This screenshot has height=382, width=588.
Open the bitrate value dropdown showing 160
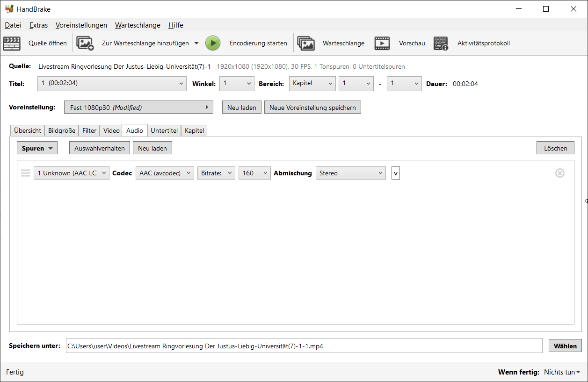pyautogui.click(x=254, y=173)
